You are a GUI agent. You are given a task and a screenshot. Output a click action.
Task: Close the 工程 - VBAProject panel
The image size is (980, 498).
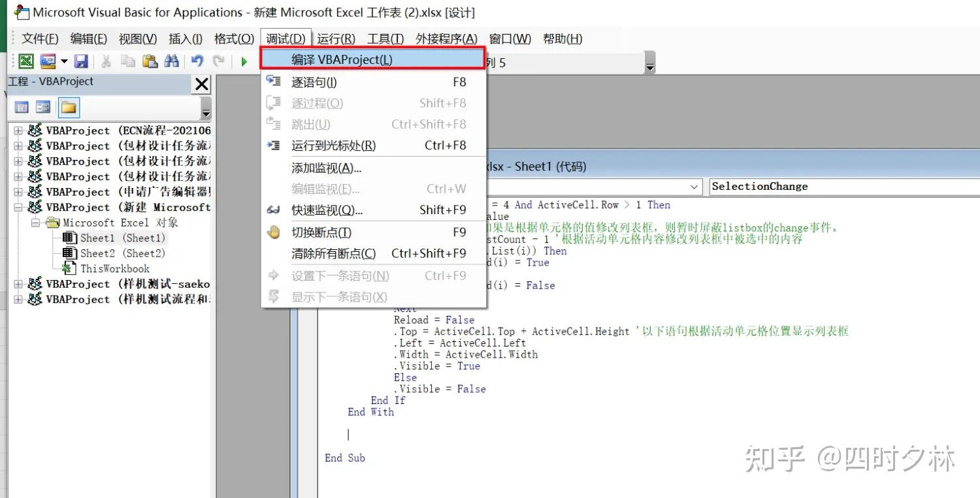pos(202,84)
